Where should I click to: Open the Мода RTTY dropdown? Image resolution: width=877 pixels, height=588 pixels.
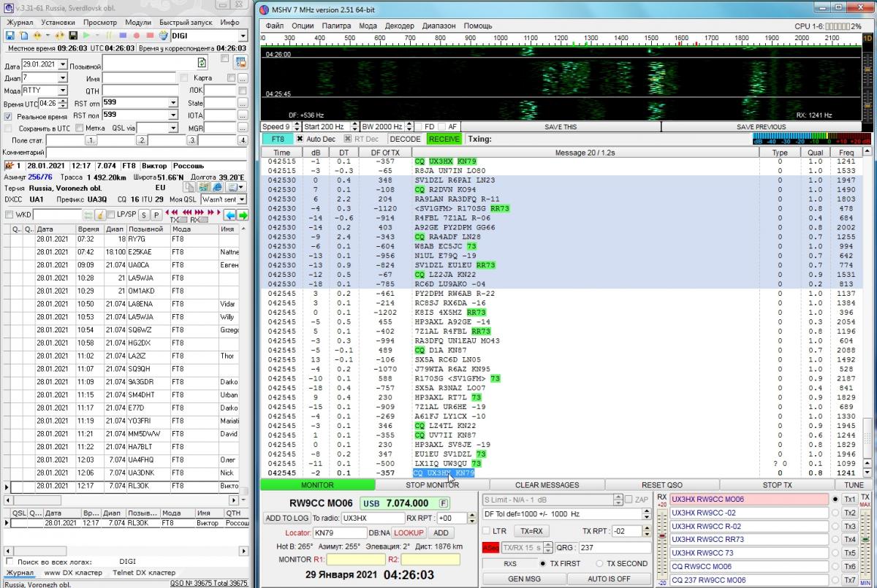(63, 91)
